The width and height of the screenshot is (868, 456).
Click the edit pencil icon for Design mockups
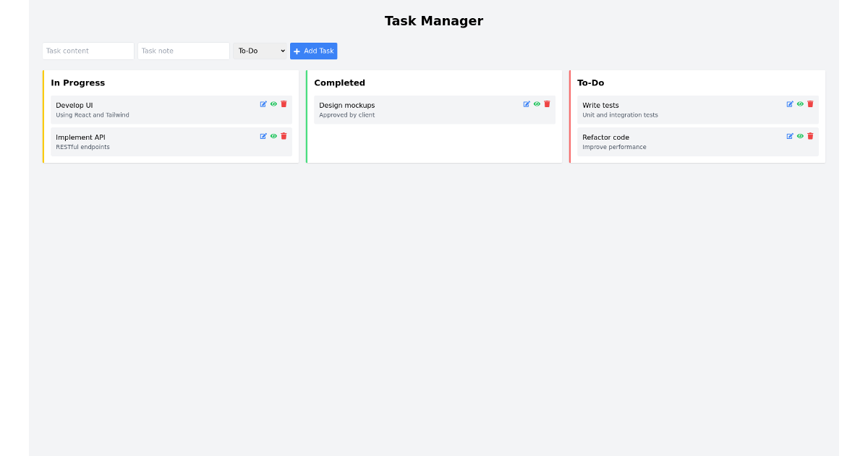[527, 104]
